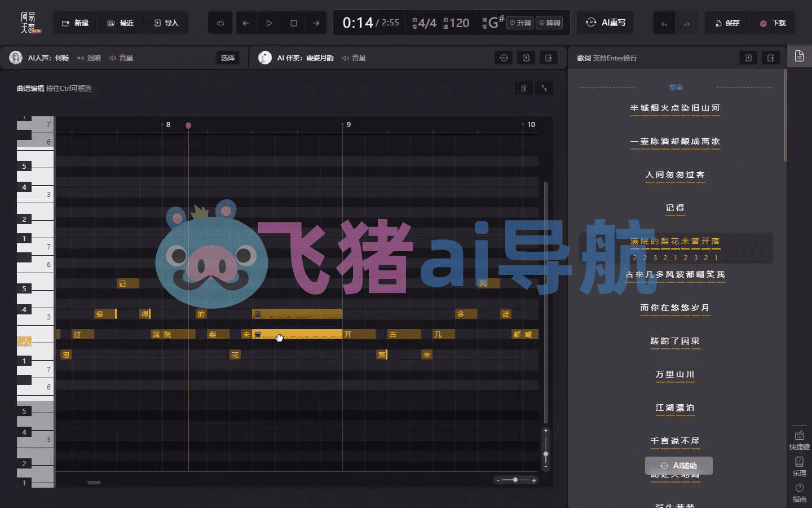Click the playhead marker on the timeline
The image size is (812, 508).
tap(188, 125)
